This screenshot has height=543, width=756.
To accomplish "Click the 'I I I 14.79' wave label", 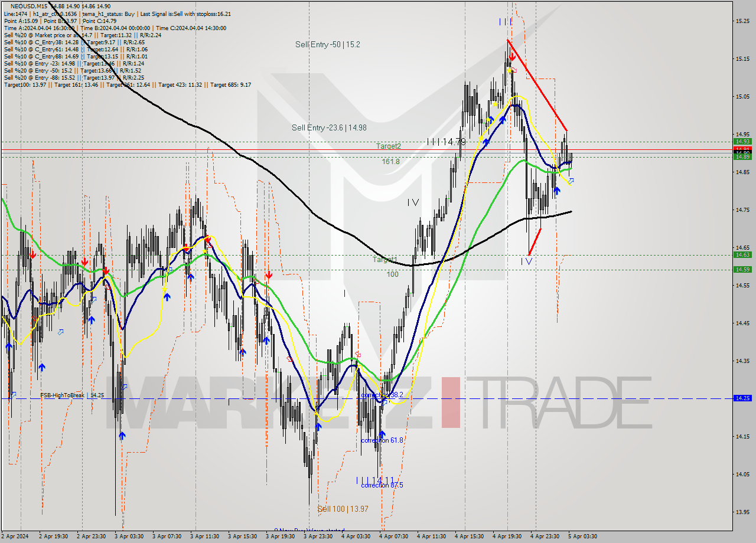I will click(x=447, y=142).
